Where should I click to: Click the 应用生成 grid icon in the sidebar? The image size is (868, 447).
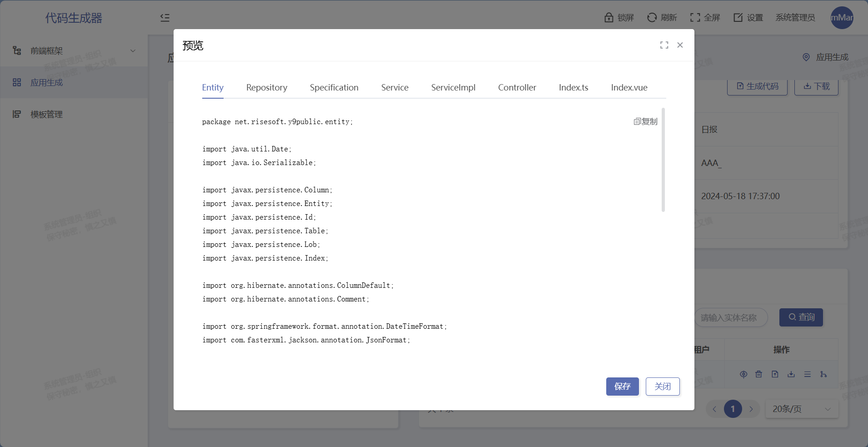coord(17,82)
